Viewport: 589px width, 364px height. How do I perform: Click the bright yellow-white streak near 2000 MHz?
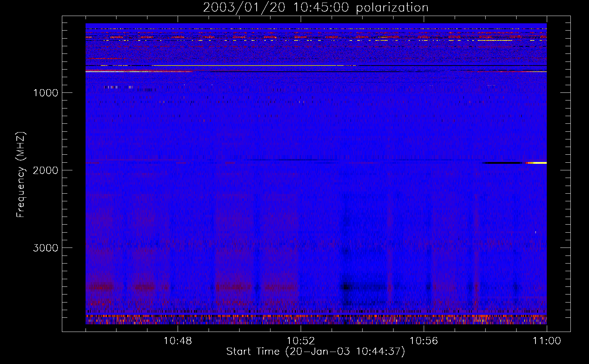537,163
